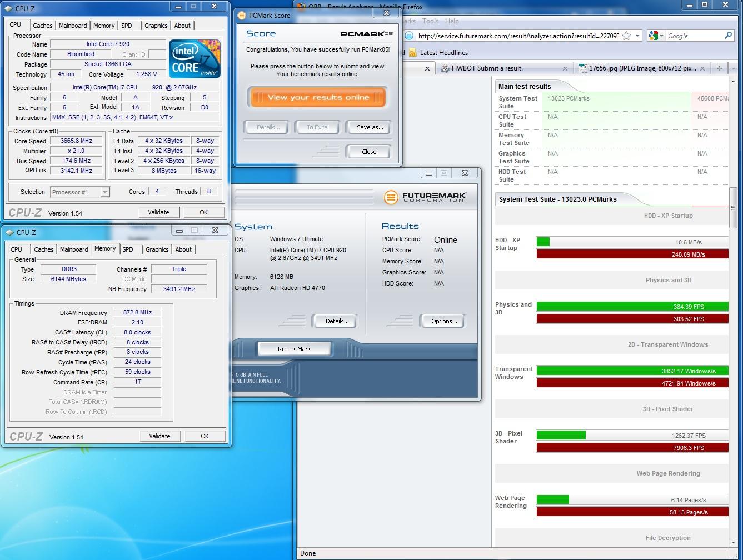This screenshot has height=560, width=743.
Task: Click the PCMark Score dialog title icon
Action: pos(242,16)
